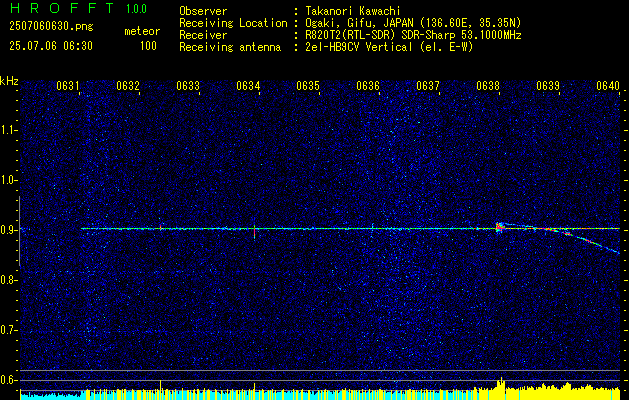
Task: Click the 0633 time marker
Action: pos(188,85)
